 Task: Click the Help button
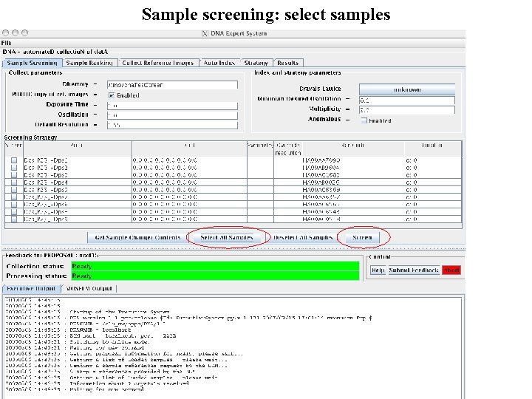tap(378, 270)
